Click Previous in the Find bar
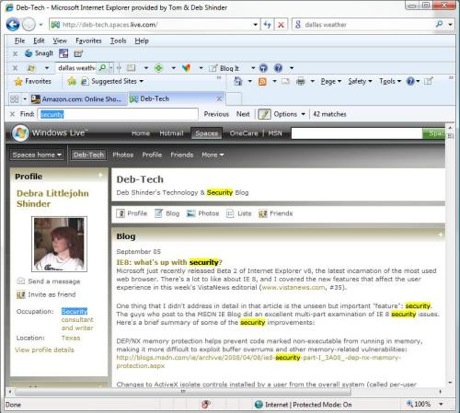The height and width of the screenshot is (413, 460). click(x=216, y=114)
